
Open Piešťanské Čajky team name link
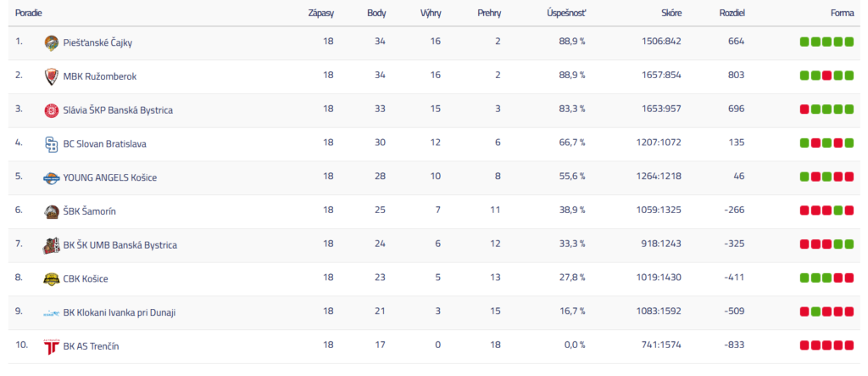pos(97,42)
